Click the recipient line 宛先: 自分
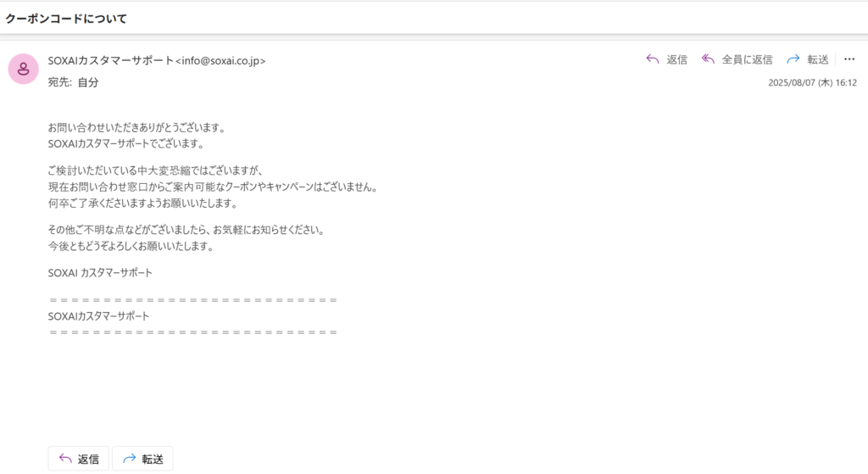Screen dimensions: 868x474 click(x=73, y=82)
